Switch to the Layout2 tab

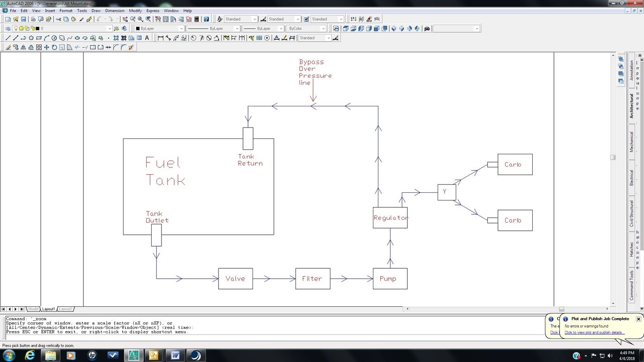click(x=65, y=309)
